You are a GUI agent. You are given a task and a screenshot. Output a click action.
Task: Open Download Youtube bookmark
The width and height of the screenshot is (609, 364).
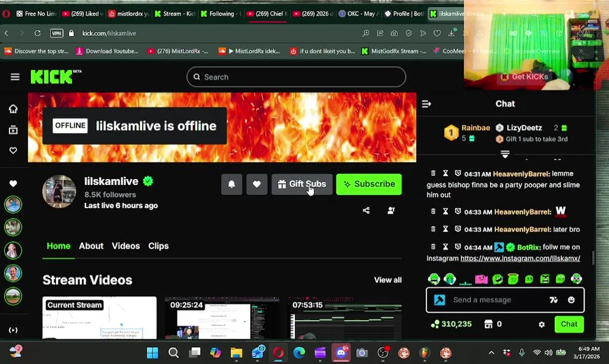pos(107,51)
